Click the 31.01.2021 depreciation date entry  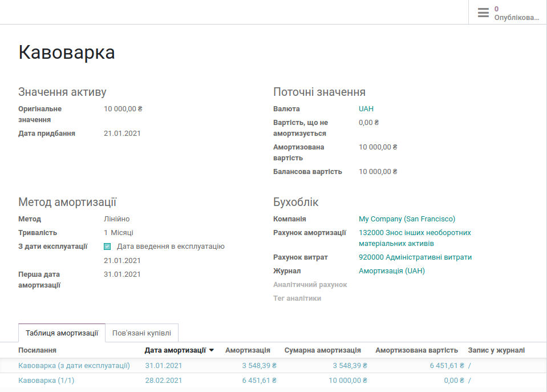coord(164,366)
